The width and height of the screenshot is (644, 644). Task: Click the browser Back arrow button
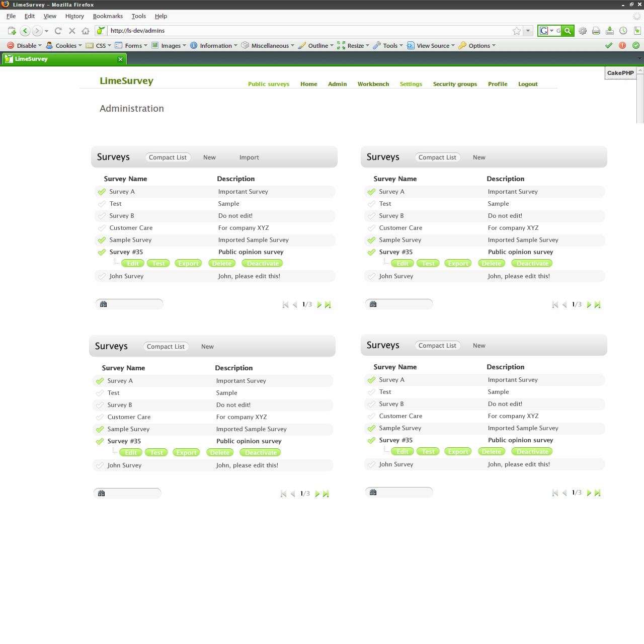pyautogui.click(x=25, y=31)
